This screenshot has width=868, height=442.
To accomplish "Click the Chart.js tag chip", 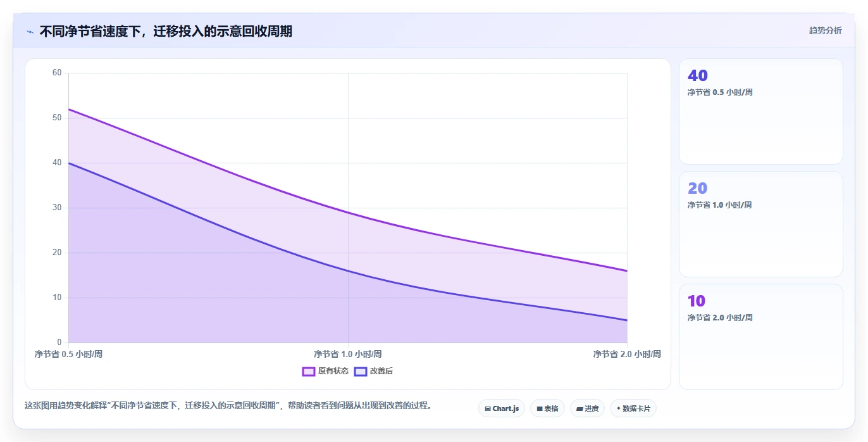I will 502,408.
